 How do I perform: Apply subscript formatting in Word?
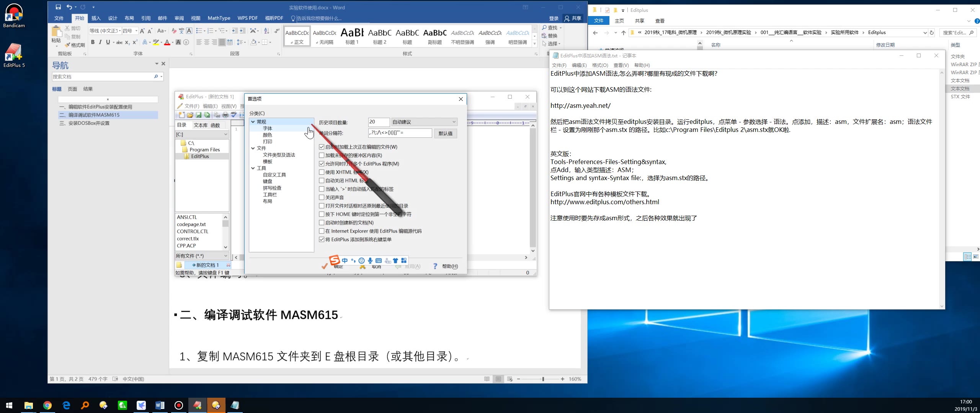pos(127,42)
